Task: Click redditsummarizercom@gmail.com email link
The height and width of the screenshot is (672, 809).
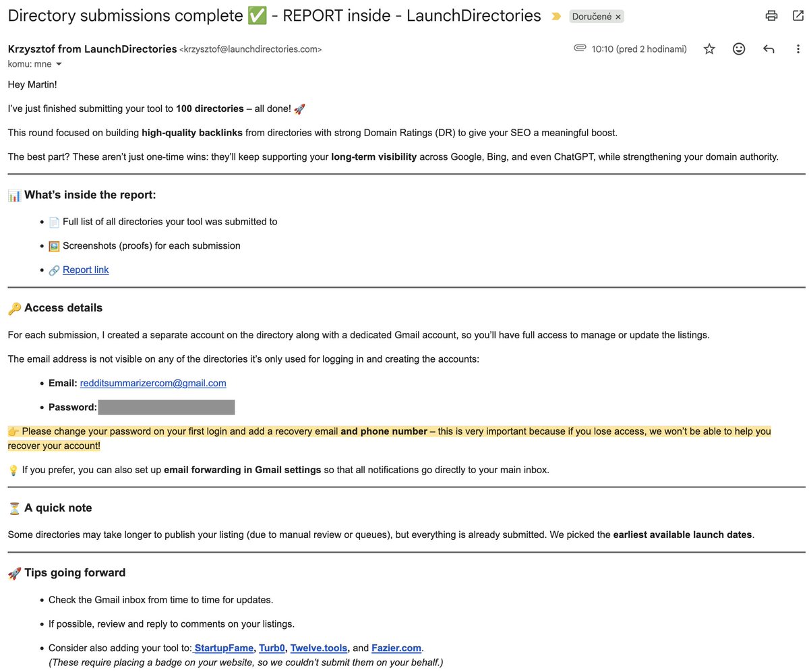Action: (153, 383)
